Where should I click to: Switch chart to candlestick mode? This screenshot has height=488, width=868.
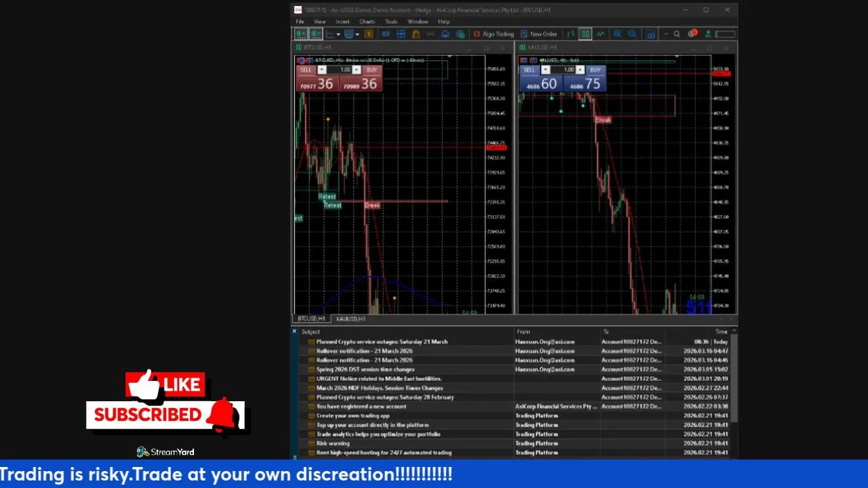coord(585,34)
